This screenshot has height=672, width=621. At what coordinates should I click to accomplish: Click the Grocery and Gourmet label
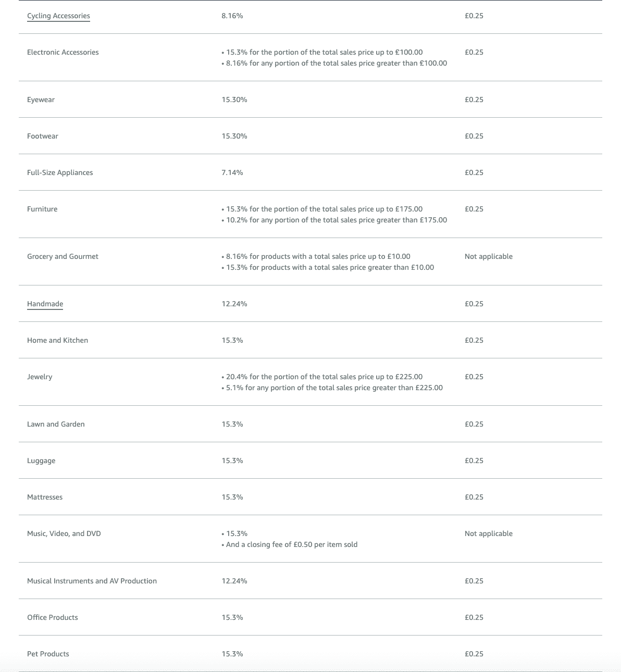click(63, 257)
